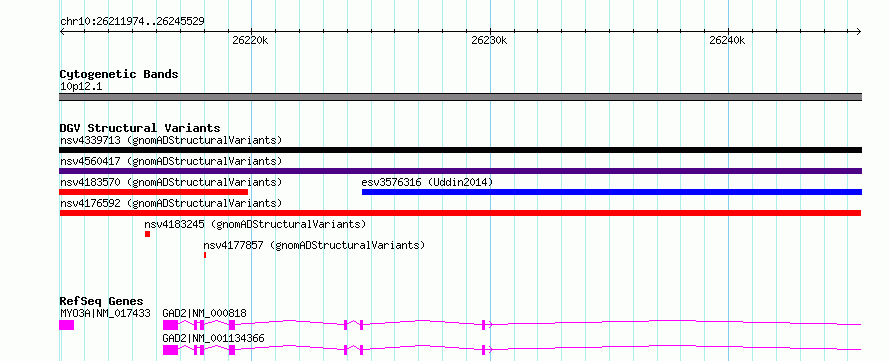Viewport: 890px width, 361px height.
Task: Select the tiny red nsv4177857 variant marker
Action: [205, 255]
